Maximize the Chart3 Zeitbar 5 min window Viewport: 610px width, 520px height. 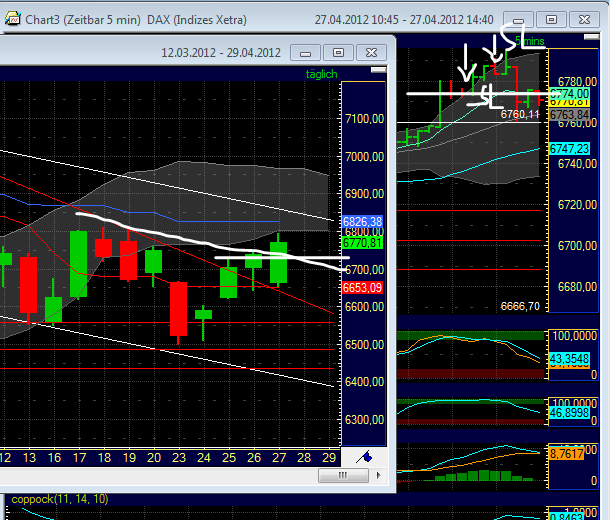[551, 19]
